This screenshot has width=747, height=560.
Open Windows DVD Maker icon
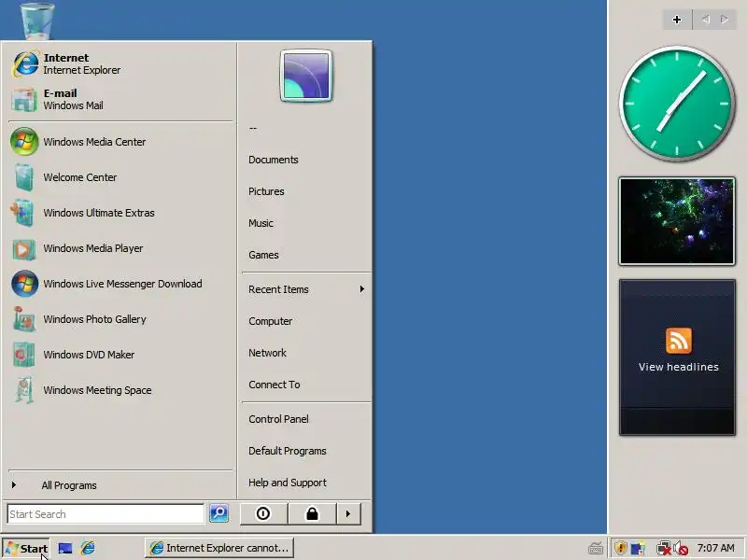tap(24, 355)
